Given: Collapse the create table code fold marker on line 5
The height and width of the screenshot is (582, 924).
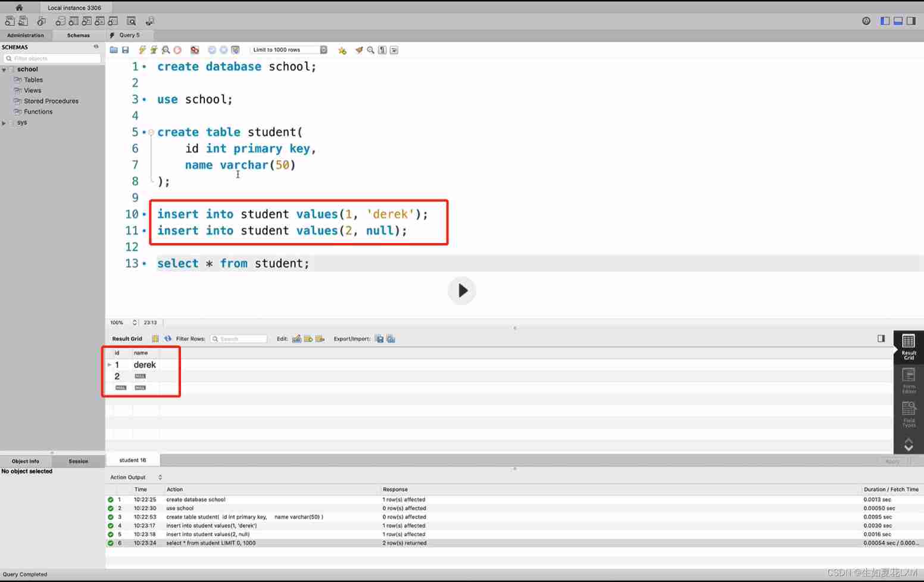Looking at the screenshot, I should point(151,132).
